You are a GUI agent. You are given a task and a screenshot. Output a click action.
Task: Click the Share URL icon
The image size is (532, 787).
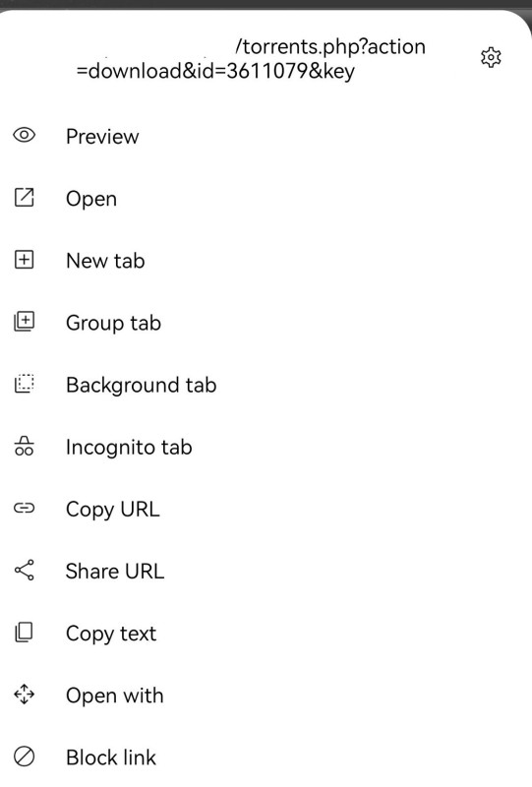click(x=24, y=571)
